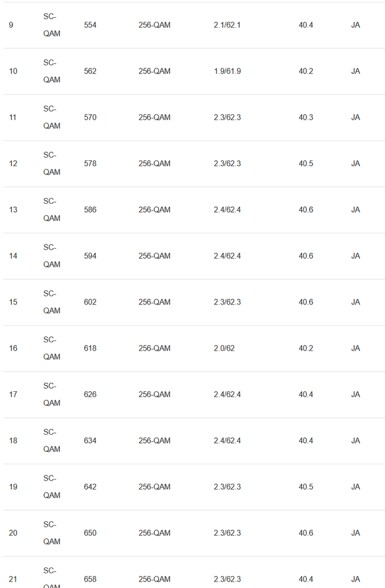Click the 626 frequency value
385x588 pixels.
(x=90, y=395)
